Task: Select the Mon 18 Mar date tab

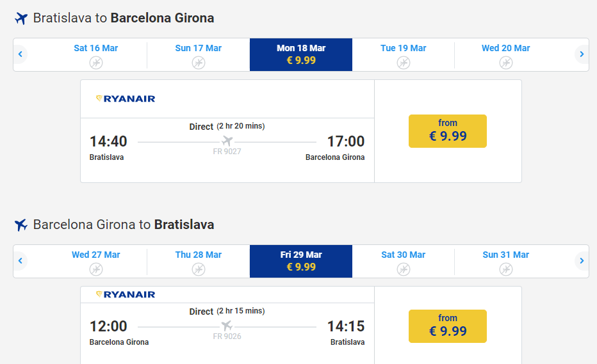Action: (x=301, y=54)
